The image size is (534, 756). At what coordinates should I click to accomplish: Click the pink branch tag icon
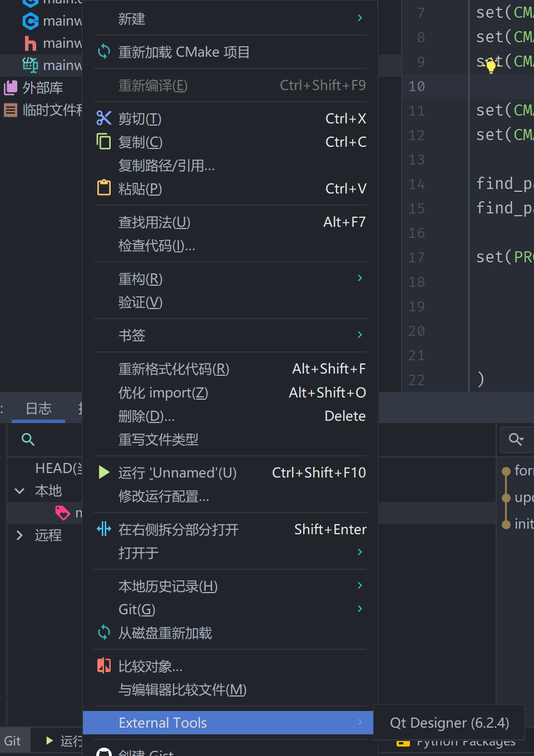tap(62, 513)
